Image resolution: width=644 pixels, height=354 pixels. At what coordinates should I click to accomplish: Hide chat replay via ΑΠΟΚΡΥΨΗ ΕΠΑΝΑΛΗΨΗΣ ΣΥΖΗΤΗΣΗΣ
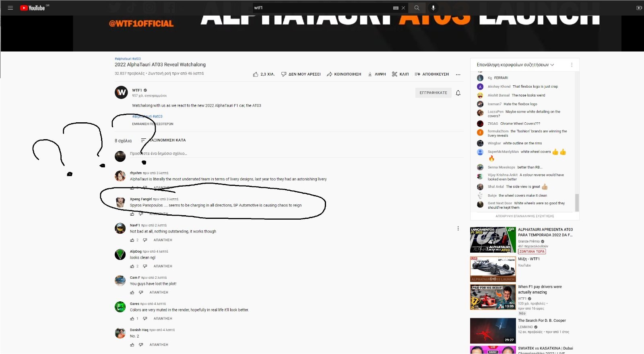[x=524, y=216]
